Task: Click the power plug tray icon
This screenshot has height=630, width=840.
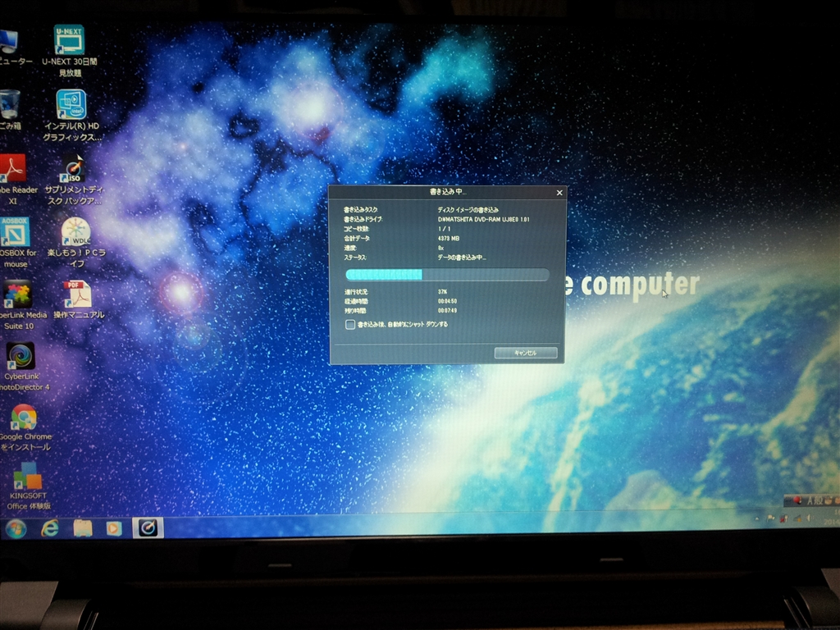Action: pyautogui.click(x=783, y=518)
